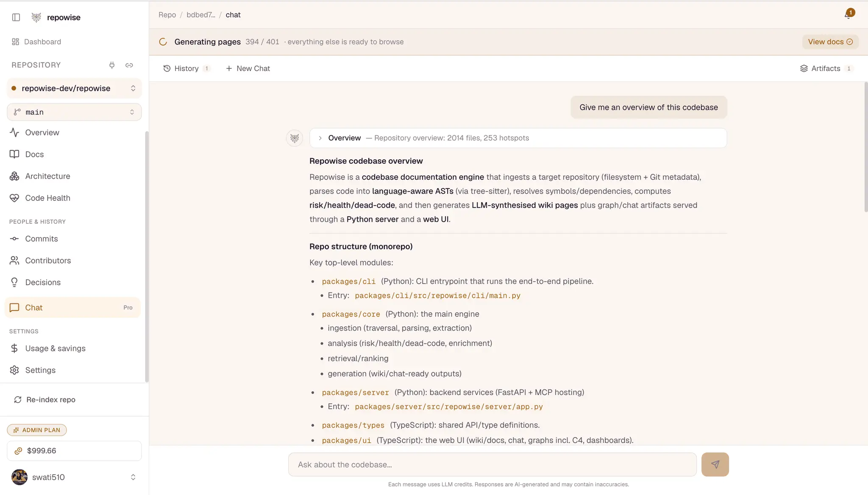868x495 pixels.
Task: Click the Give me an overview message bubble
Action: coord(648,108)
